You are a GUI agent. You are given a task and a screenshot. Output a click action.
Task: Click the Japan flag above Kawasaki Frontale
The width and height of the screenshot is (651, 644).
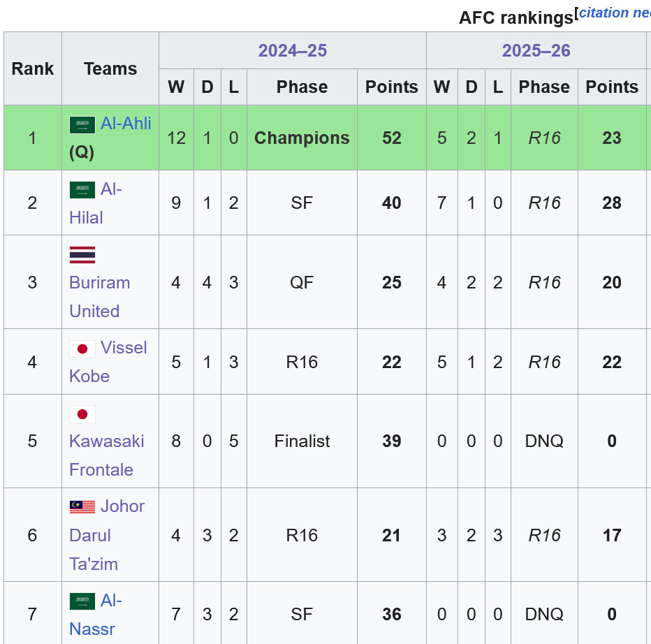[x=82, y=414]
